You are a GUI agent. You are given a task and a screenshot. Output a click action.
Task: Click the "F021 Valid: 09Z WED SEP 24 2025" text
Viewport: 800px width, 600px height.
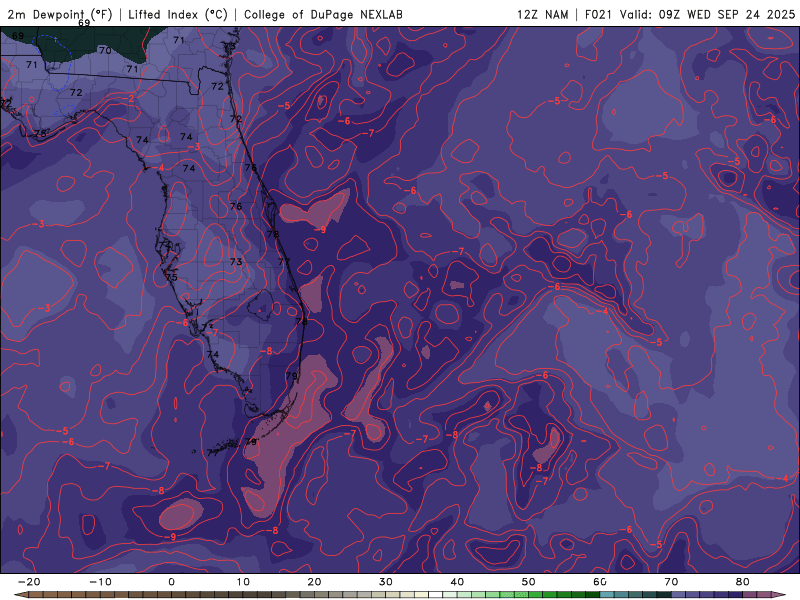(x=690, y=14)
